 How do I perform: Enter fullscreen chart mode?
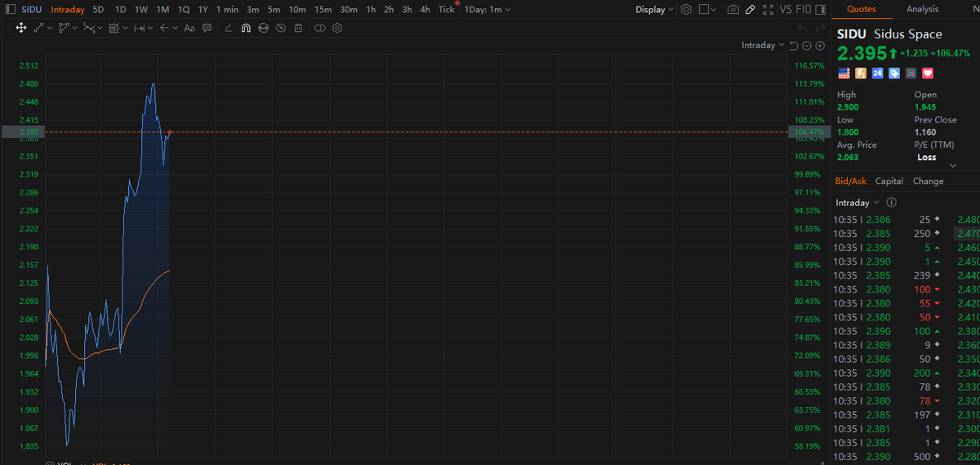coord(767,10)
